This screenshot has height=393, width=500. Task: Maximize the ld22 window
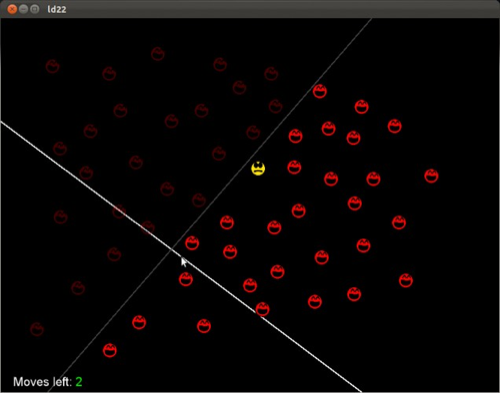(34, 9)
